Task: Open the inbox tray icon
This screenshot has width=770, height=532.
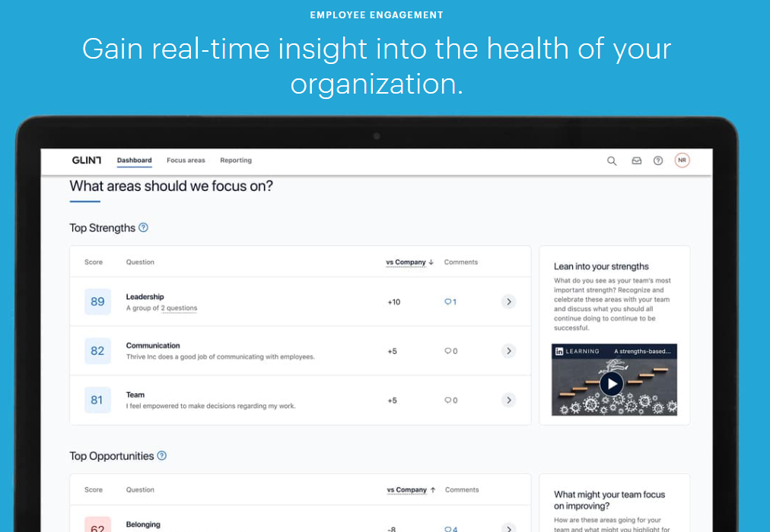Action: pyautogui.click(x=636, y=161)
